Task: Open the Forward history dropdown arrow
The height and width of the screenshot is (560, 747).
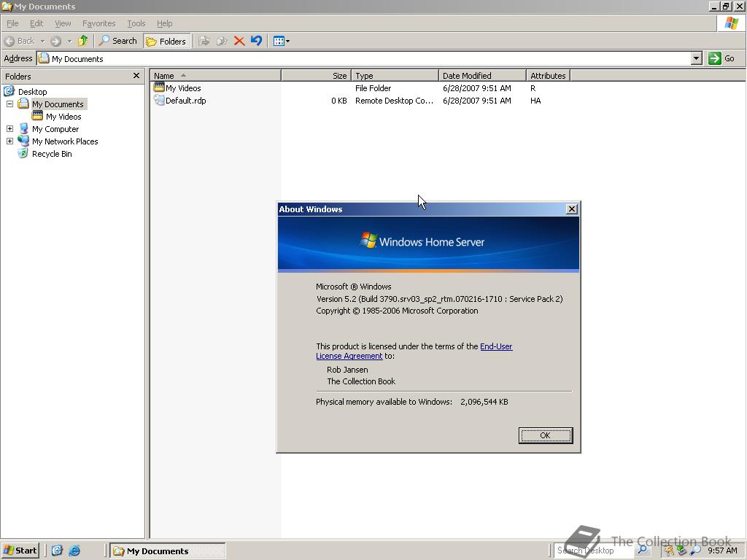Action: click(69, 42)
